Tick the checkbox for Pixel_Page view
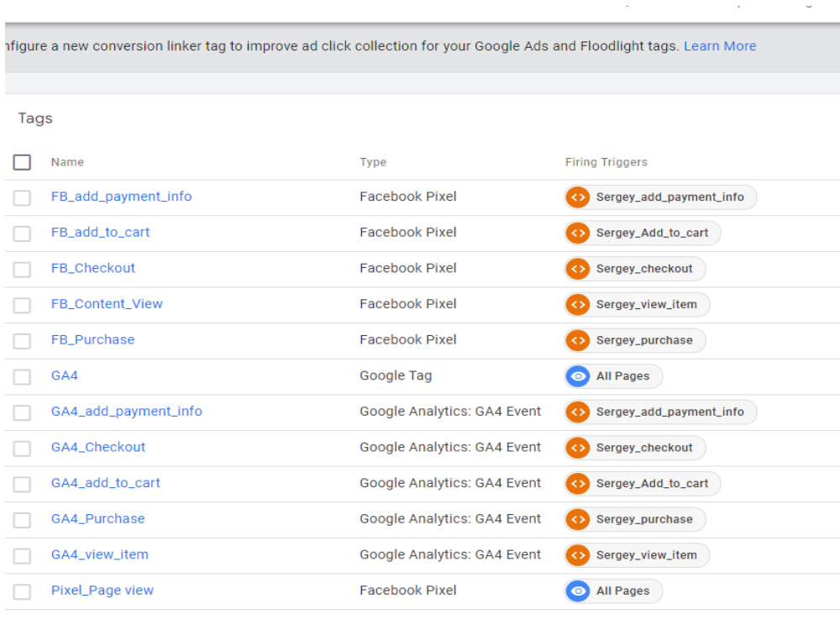 (23, 591)
